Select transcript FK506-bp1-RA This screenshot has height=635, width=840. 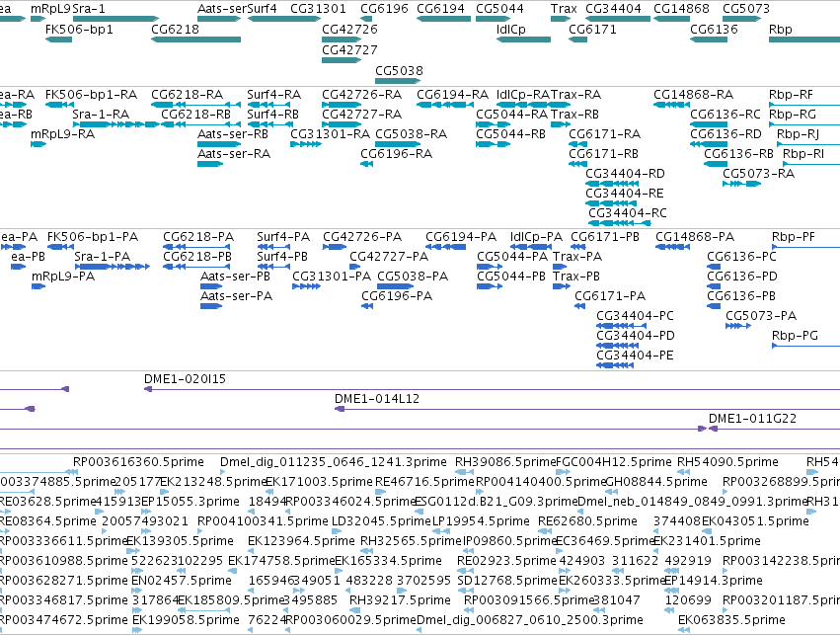click(91, 95)
